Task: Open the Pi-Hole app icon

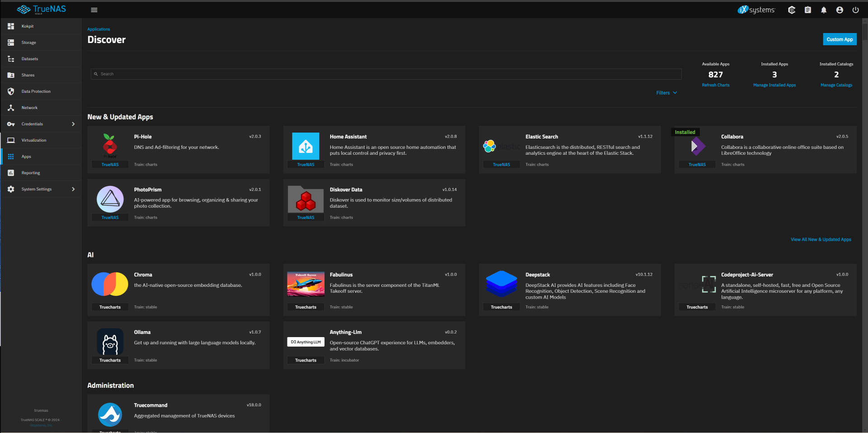Action: point(110,146)
